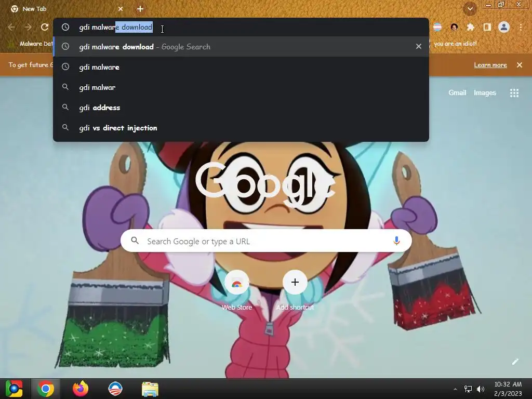532x399 pixels.
Task: Go back with the back arrow
Action: [x=11, y=27]
